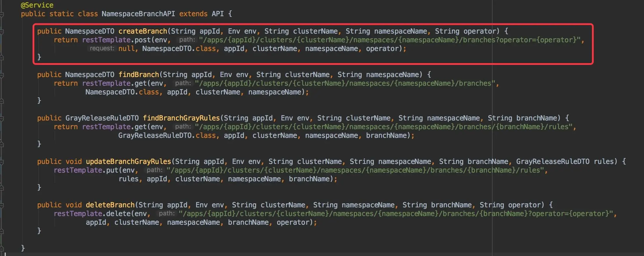Click the 'extends' keyword in class declaration
The width and height of the screenshot is (644, 256).
pos(193,14)
